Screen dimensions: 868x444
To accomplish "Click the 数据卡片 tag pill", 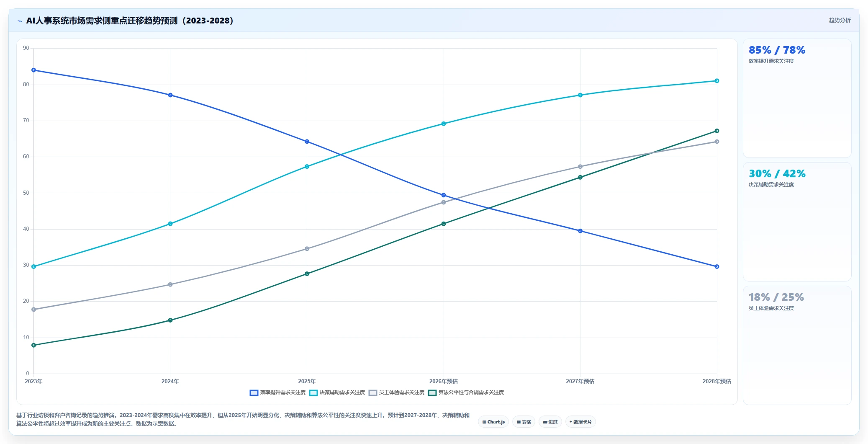I will tap(580, 422).
